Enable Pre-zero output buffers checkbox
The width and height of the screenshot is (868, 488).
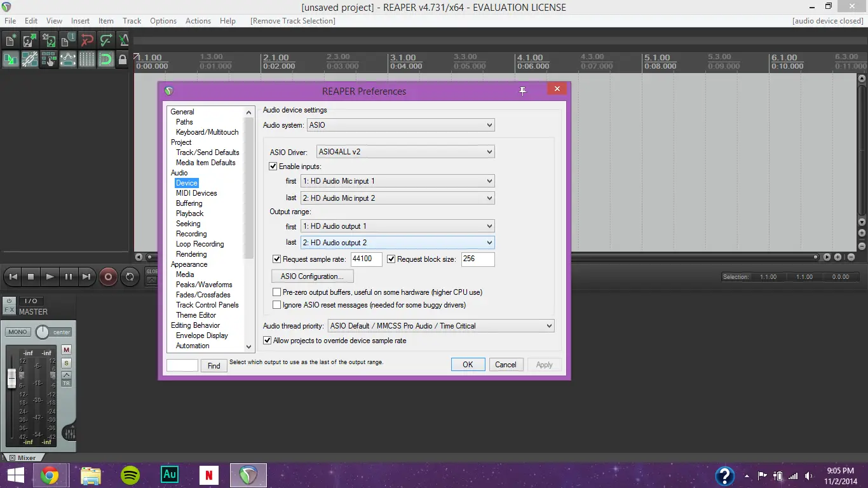(277, 292)
